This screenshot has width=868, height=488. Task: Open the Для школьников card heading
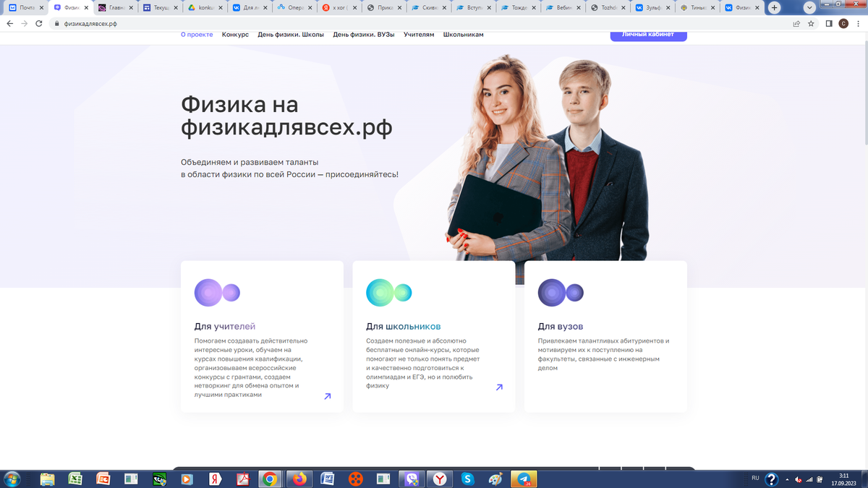403,327
